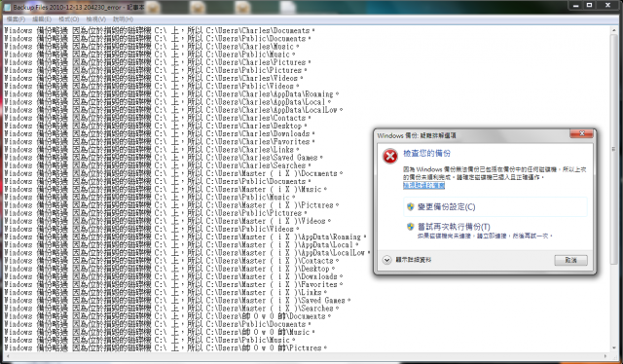Open the 檔案(F) menu in Notepad

(16, 19)
